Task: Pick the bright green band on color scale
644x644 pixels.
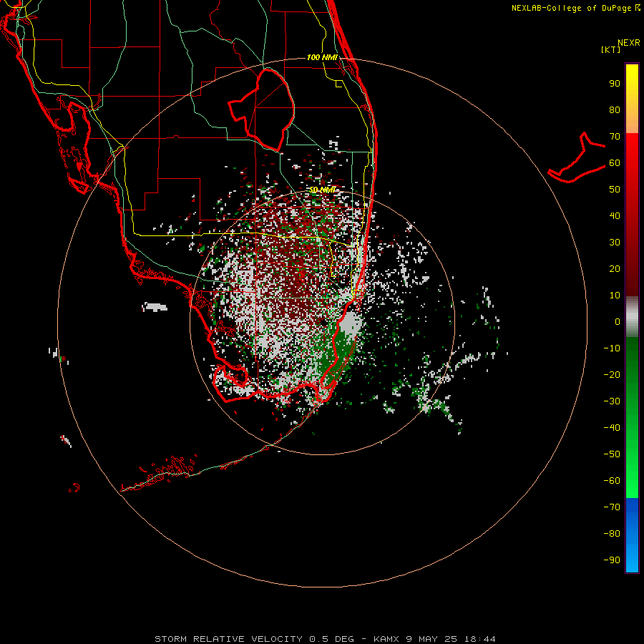Action: (x=632, y=472)
